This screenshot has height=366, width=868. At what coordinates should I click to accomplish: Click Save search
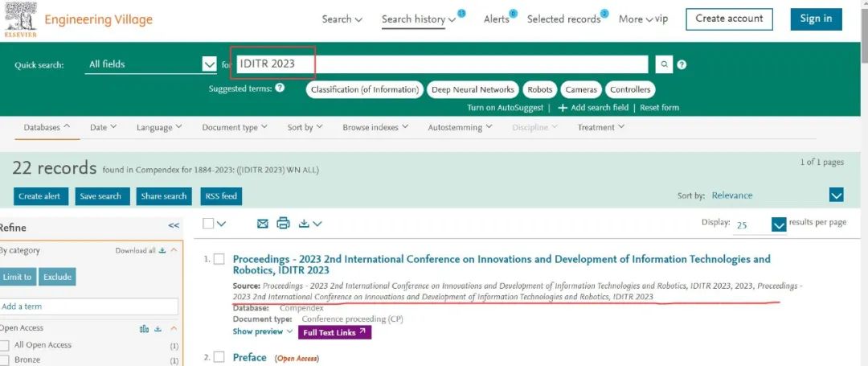pyautogui.click(x=100, y=196)
